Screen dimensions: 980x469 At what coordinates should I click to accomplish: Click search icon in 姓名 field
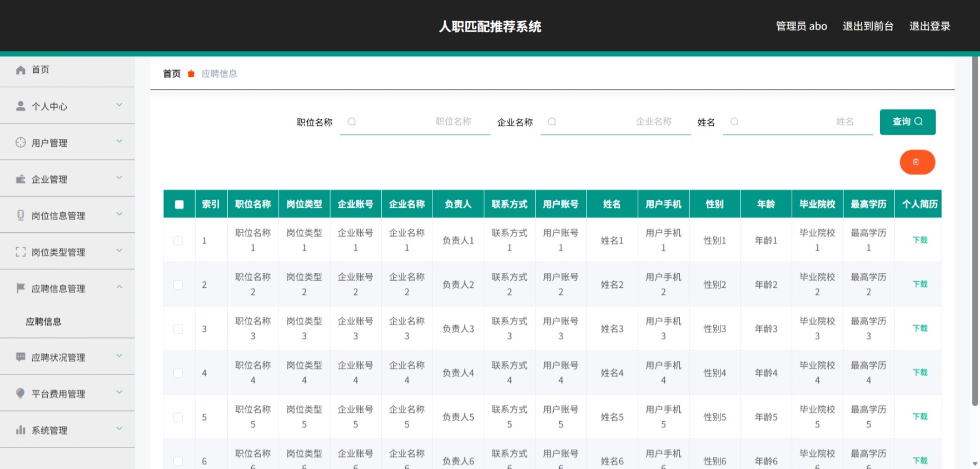point(734,122)
